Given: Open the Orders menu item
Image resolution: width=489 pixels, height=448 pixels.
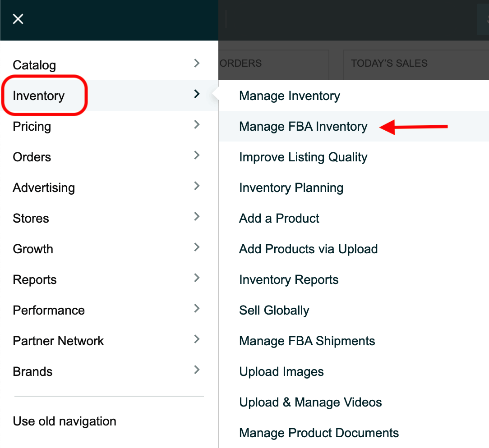Looking at the screenshot, I should tap(32, 157).
